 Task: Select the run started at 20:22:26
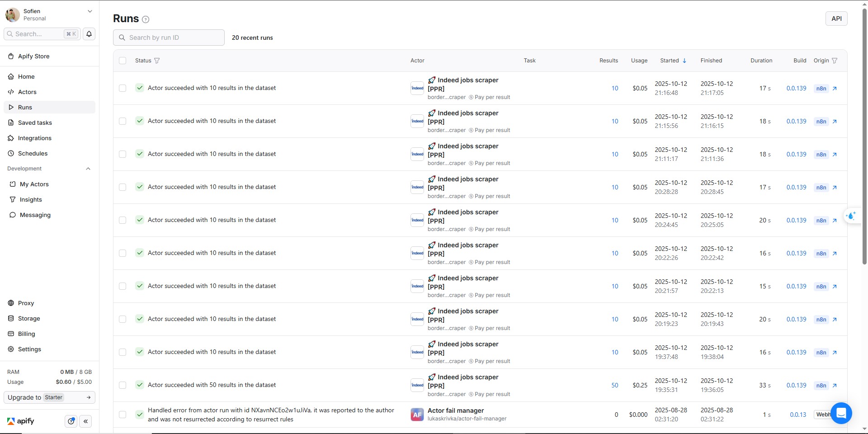[123, 253]
